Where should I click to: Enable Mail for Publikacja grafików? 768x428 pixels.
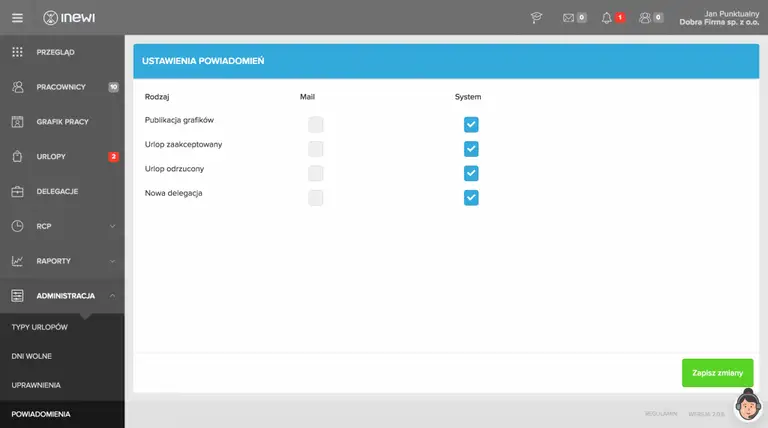click(x=316, y=125)
